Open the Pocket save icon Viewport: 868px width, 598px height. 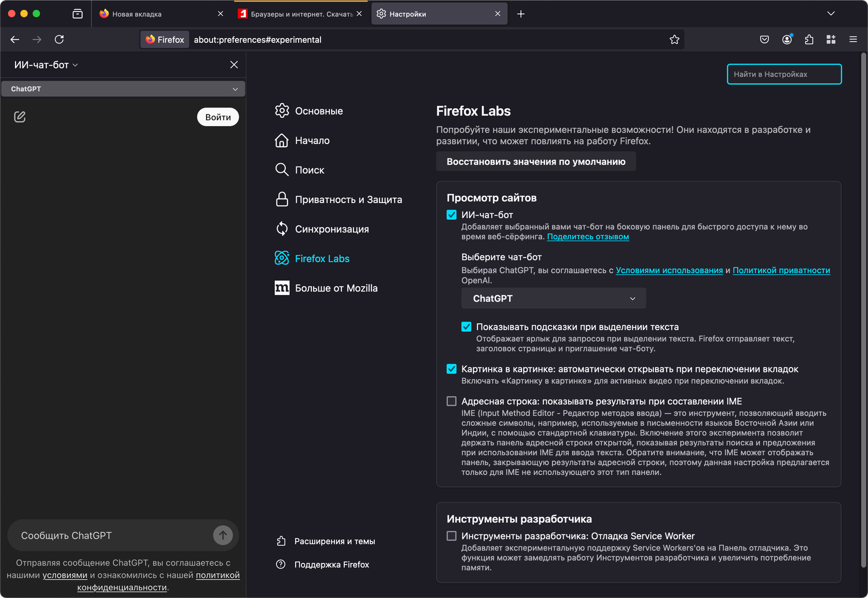(x=764, y=39)
